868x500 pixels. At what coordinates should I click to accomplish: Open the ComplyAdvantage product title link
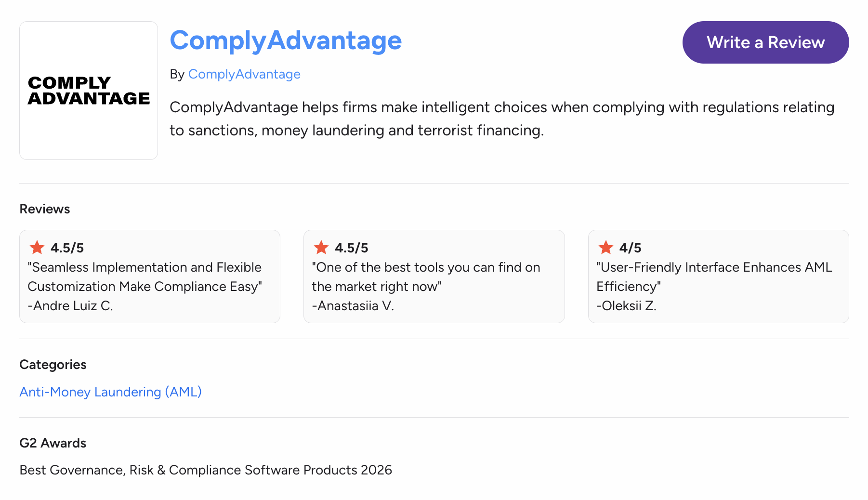click(286, 40)
